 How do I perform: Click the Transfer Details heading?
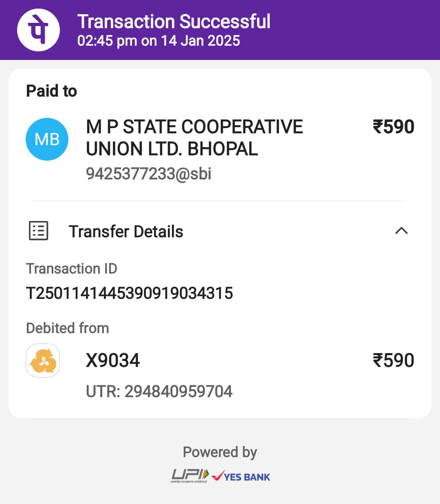pos(126,231)
